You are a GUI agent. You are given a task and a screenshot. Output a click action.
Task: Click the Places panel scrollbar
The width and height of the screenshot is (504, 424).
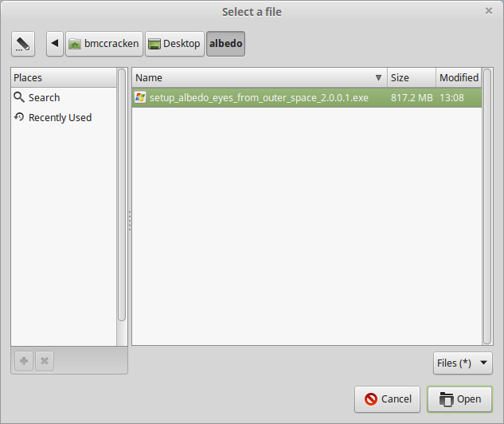point(122,194)
